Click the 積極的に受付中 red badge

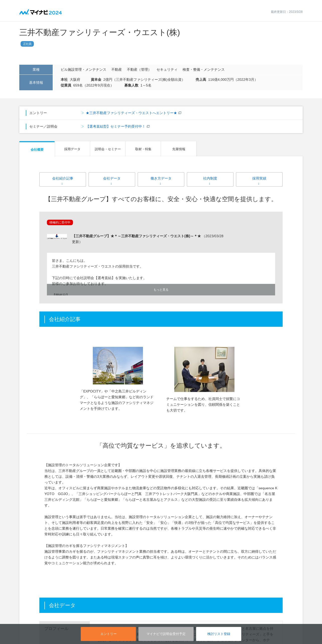coord(60,222)
